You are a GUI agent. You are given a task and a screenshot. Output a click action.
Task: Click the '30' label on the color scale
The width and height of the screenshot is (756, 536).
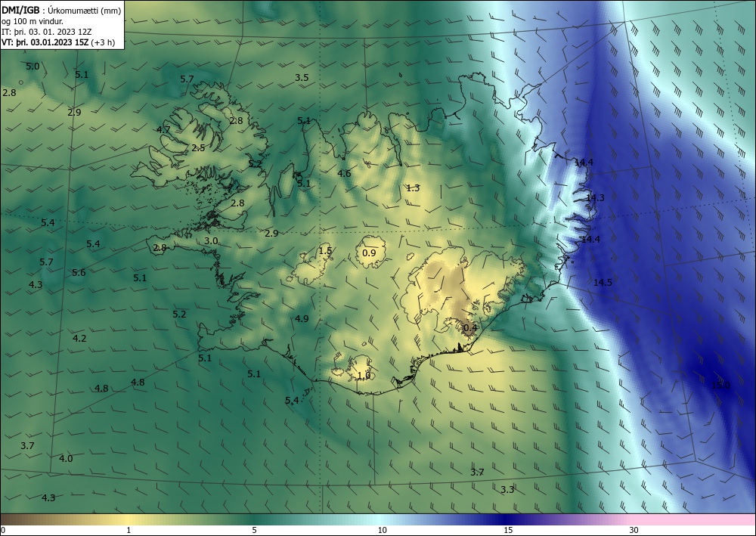pyautogui.click(x=634, y=531)
